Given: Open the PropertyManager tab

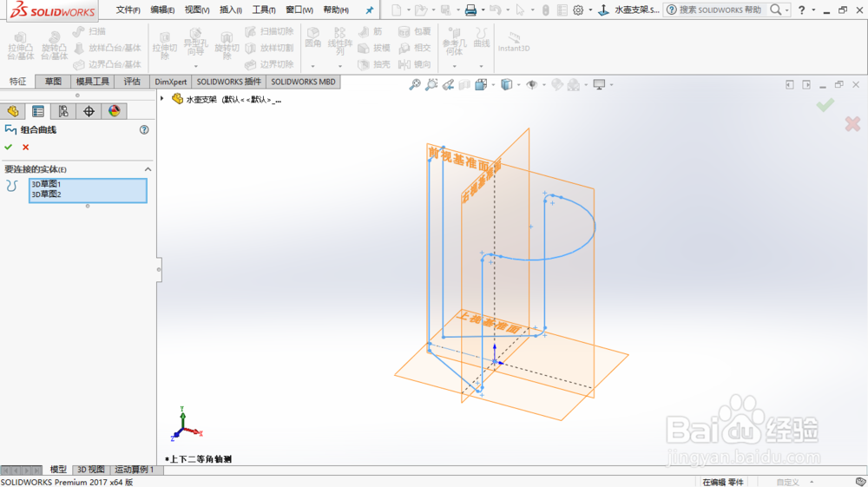Looking at the screenshot, I should click(37, 111).
